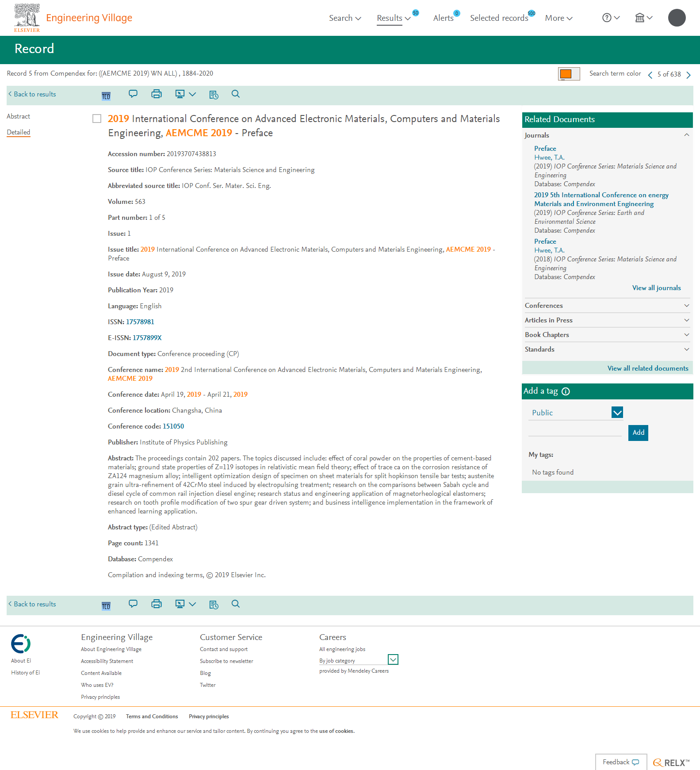Click the magnifier search icon in the top toolbar
This screenshot has height=770, width=700.
click(236, 94)
